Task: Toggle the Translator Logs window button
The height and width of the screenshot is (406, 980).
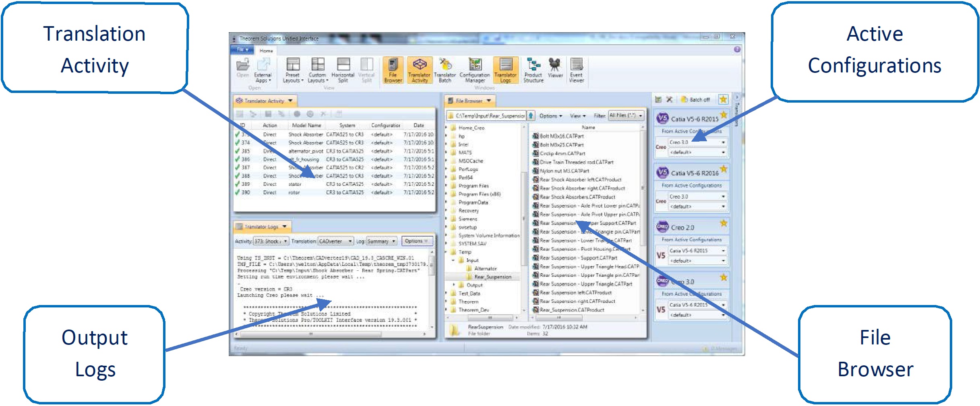Action: 505,70
